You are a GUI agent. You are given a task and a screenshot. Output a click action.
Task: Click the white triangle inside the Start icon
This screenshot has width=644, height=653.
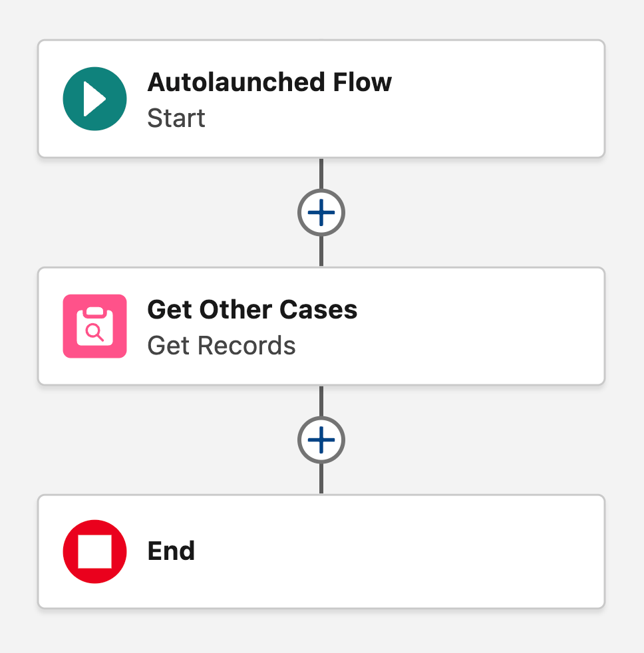click(x=96, y=98)
